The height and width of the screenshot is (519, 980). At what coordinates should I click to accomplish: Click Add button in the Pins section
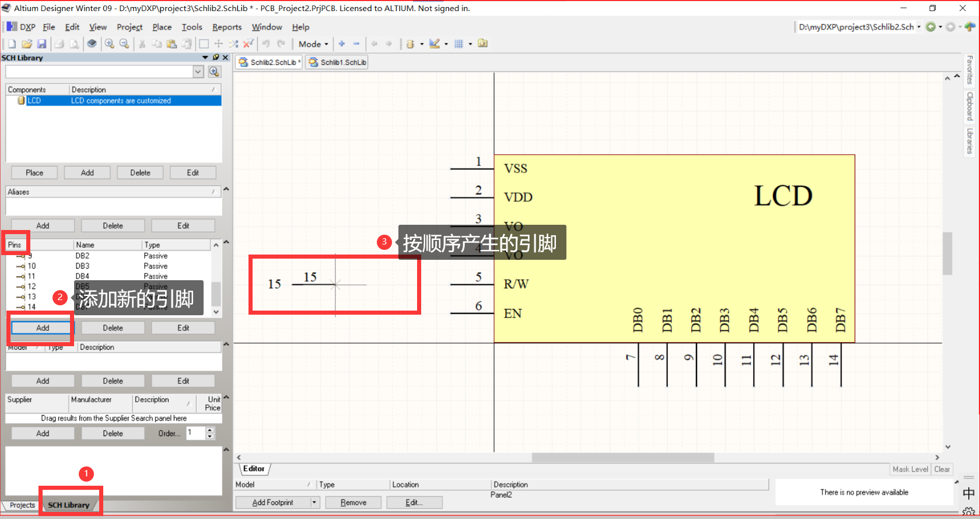pyautogui.click(x=43, y=328)
